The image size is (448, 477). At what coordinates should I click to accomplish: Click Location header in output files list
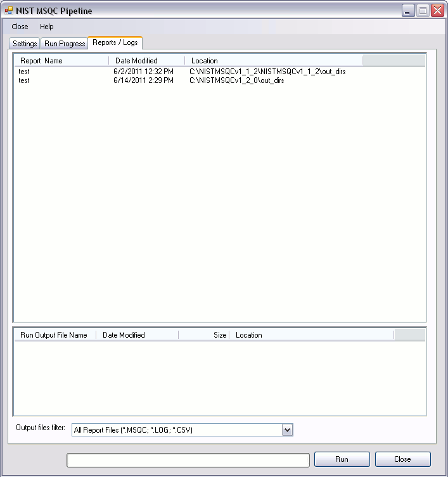310,335
